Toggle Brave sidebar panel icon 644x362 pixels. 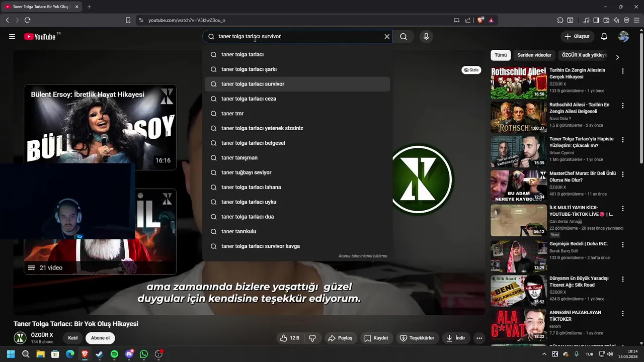click(x=596, y=20)
